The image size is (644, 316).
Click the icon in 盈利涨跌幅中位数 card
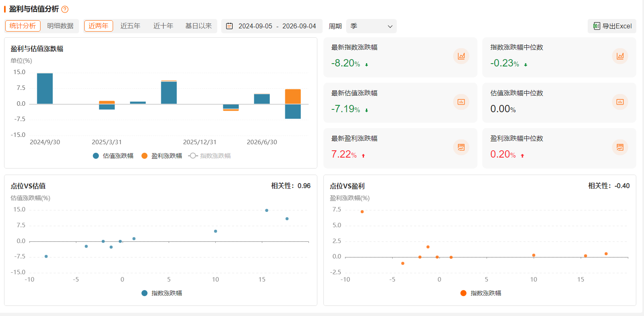coord(620,147)
